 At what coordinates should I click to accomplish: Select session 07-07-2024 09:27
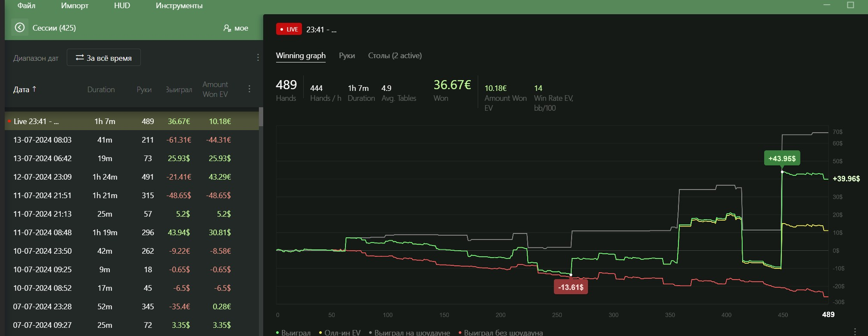[132, 325]
